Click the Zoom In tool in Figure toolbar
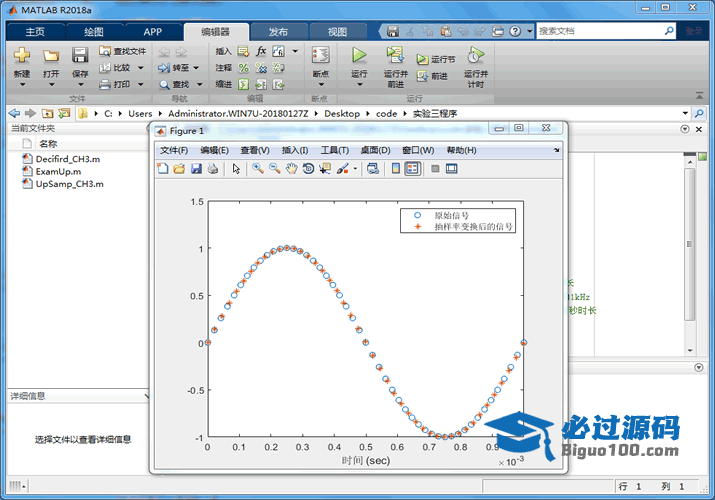Viewport: 715px width, 500px height. (257, 169)
